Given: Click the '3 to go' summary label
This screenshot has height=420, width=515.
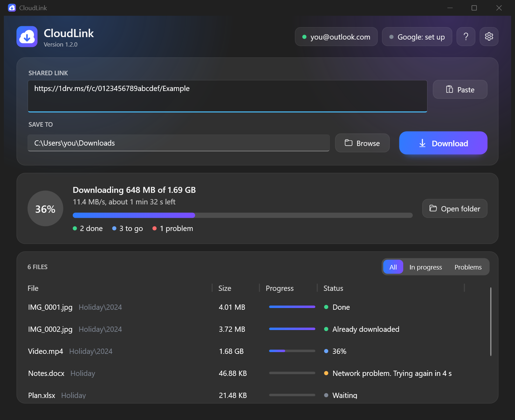Looking at the screenshot, I should pos(128,229).
